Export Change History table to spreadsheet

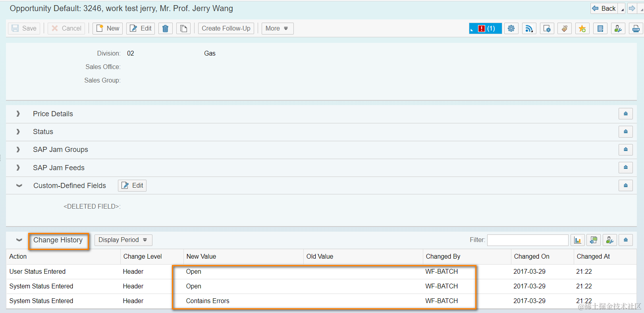click(x=594, y=240)
